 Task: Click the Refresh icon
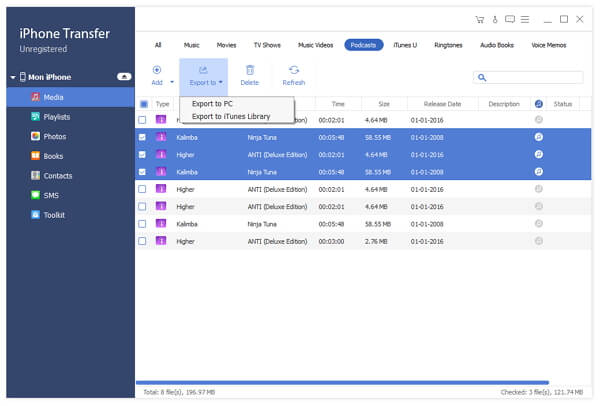click(294, 70)
